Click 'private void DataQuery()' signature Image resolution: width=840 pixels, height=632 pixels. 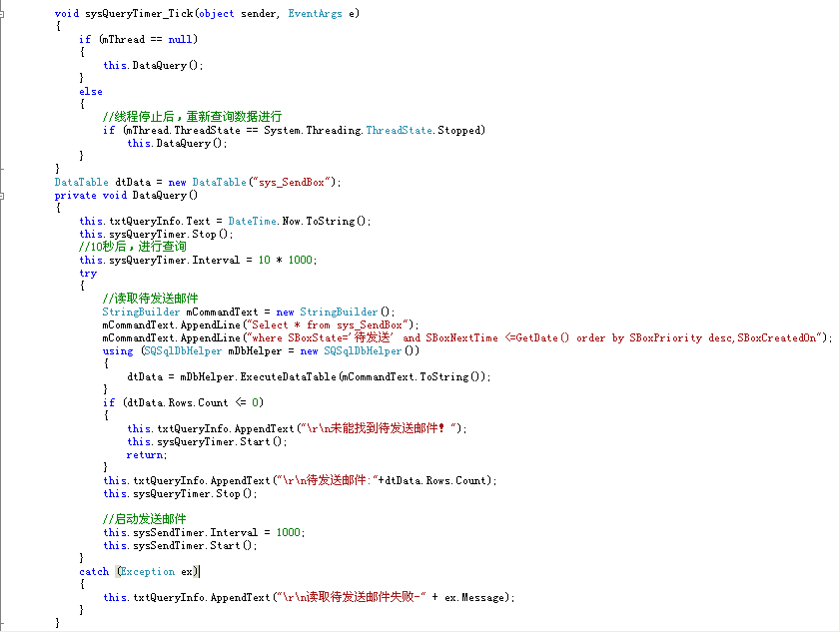click(126, 196)
